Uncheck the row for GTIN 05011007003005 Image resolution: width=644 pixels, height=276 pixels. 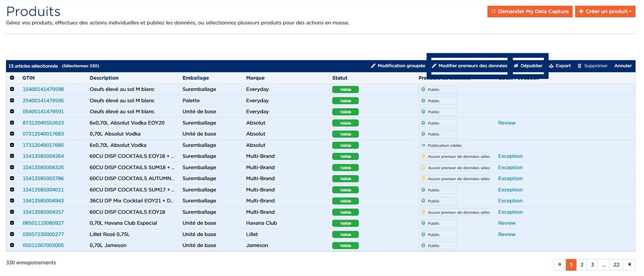pos(12,245)
